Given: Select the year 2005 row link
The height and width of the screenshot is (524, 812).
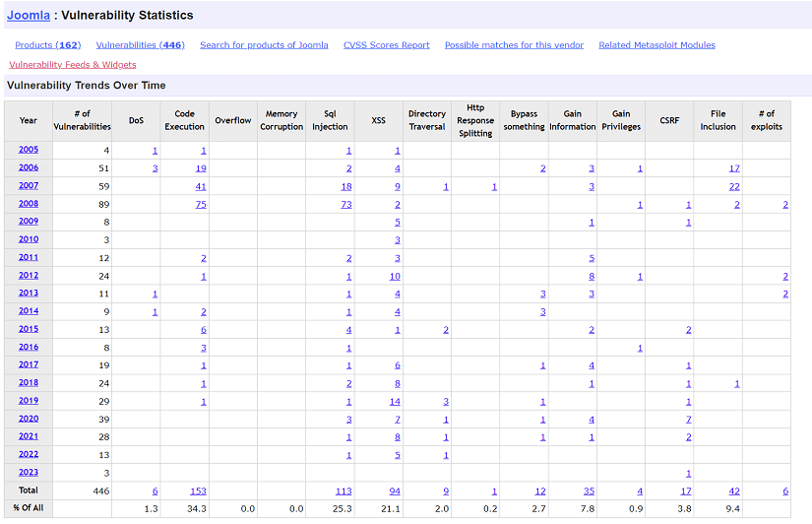Looking at the screenshot, I should tap(29, 151).
